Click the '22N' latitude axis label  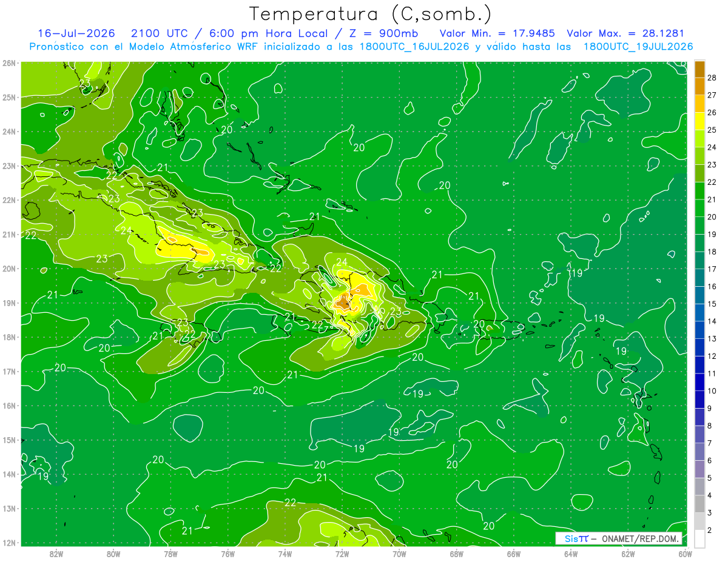(8, 200)
